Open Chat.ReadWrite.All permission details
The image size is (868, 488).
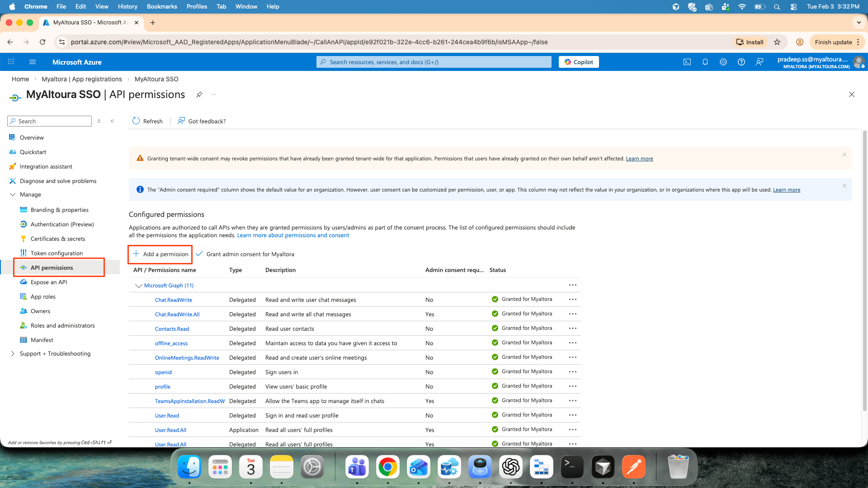[x=177, y=314]
